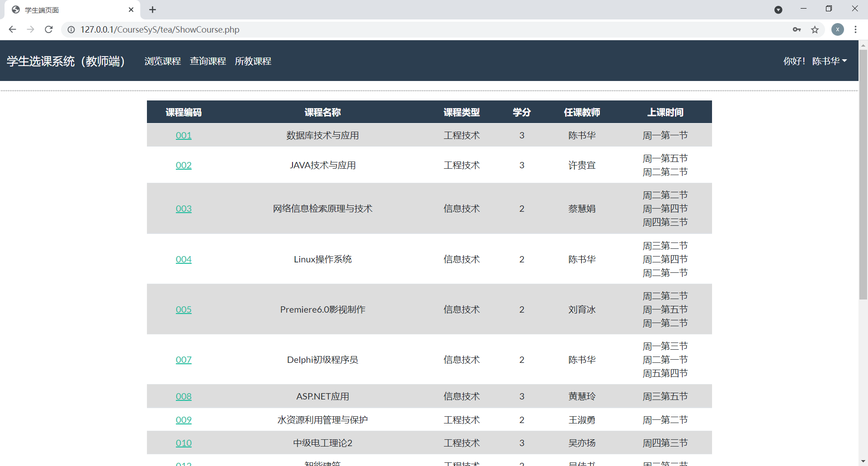Viewport: 868px width, 466px height.
Task: Open course code link 004
Action: pyautogui.click(x=184, y=259)
